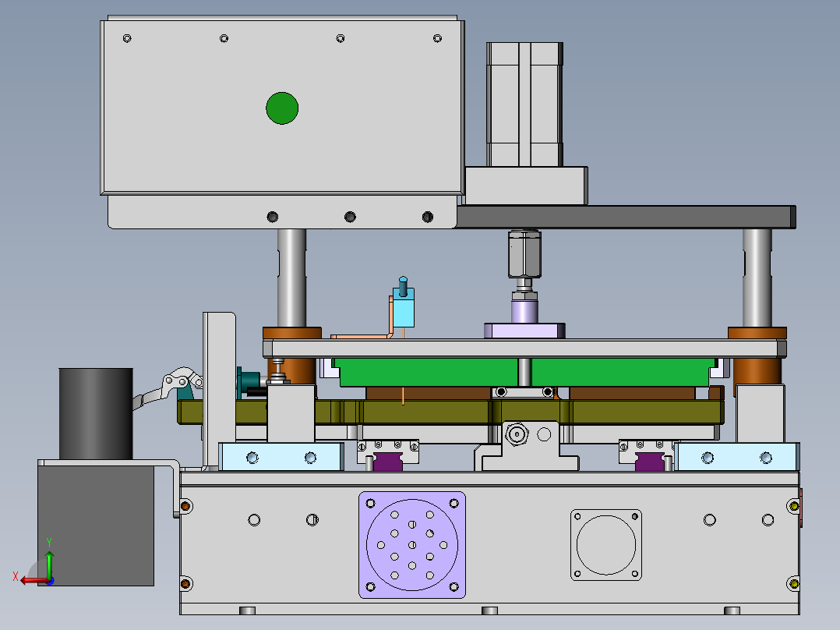Click the green Y axis of the triad
840x630 pixels.
click(49, 563)
